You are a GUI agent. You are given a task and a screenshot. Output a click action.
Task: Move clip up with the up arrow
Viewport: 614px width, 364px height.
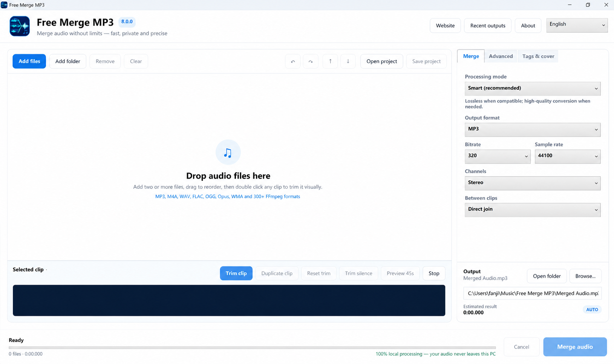(330, 61)
